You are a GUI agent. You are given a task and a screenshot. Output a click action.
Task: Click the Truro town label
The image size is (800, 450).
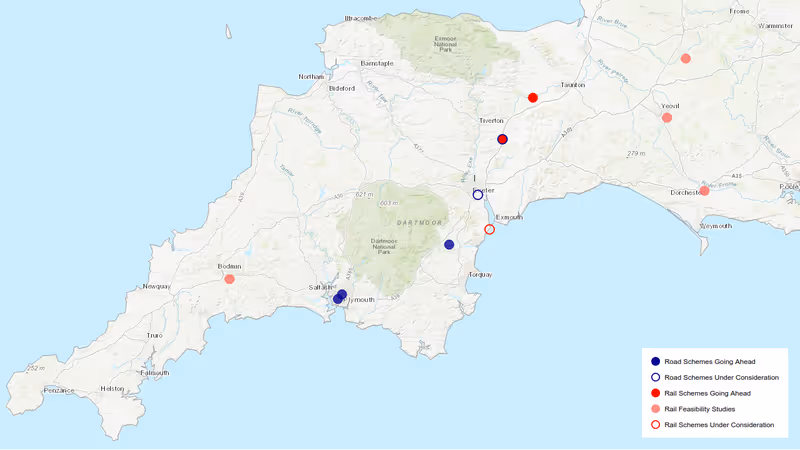(155, 336)
